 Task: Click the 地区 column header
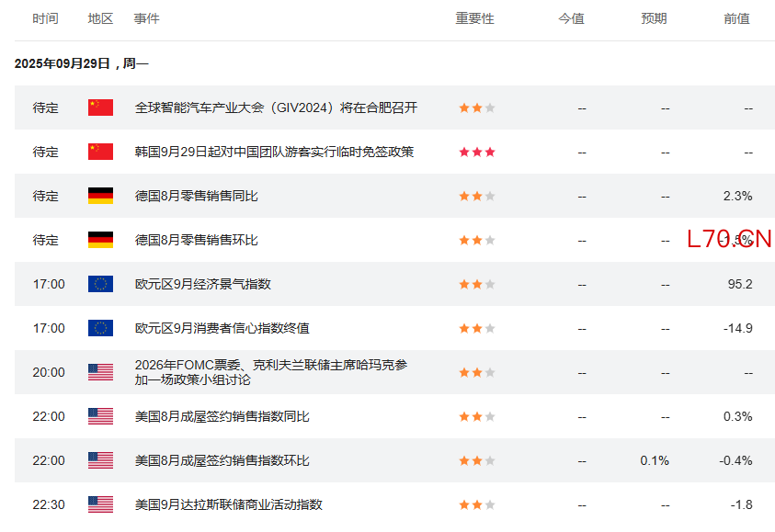(x=100, y=18)
